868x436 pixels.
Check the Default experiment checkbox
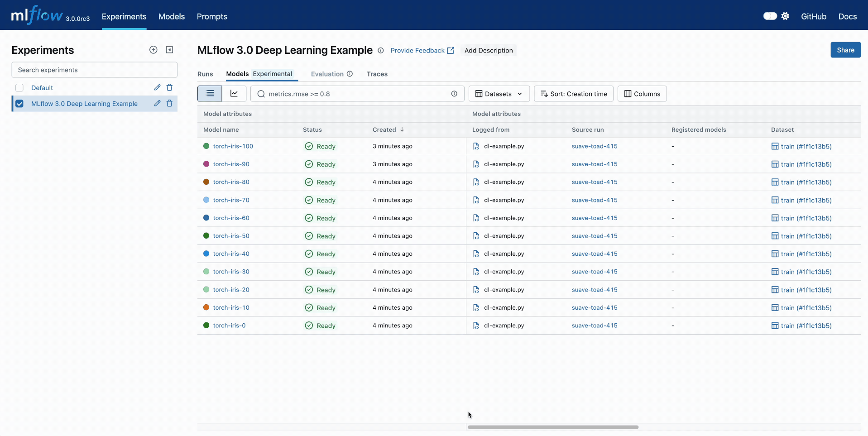coord(19,88)
